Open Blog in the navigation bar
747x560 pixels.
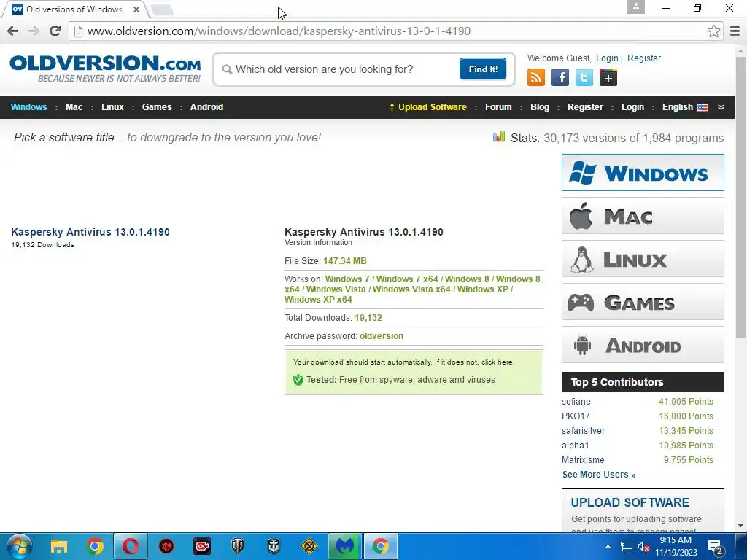click(x=540, y=107)
